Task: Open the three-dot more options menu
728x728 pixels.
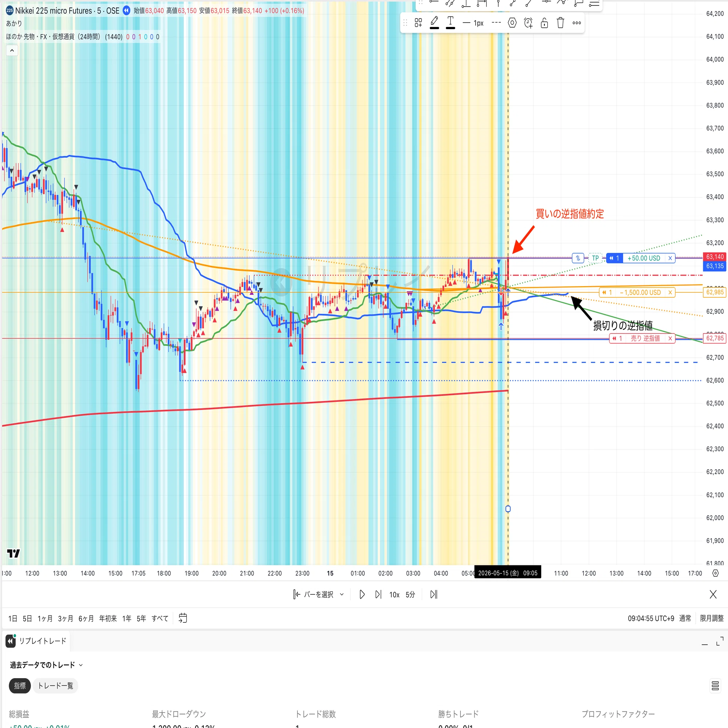Action: (577, 23)
